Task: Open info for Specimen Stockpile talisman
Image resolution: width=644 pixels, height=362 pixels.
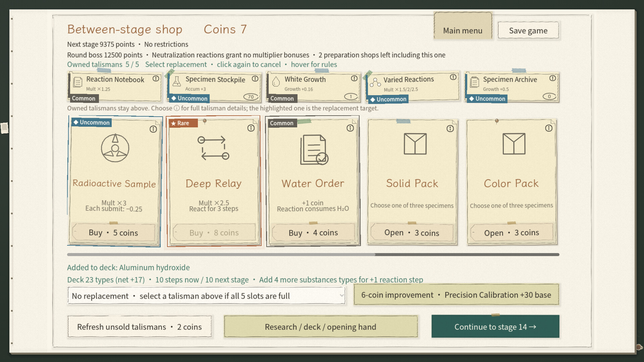Action: click(255, 78)
